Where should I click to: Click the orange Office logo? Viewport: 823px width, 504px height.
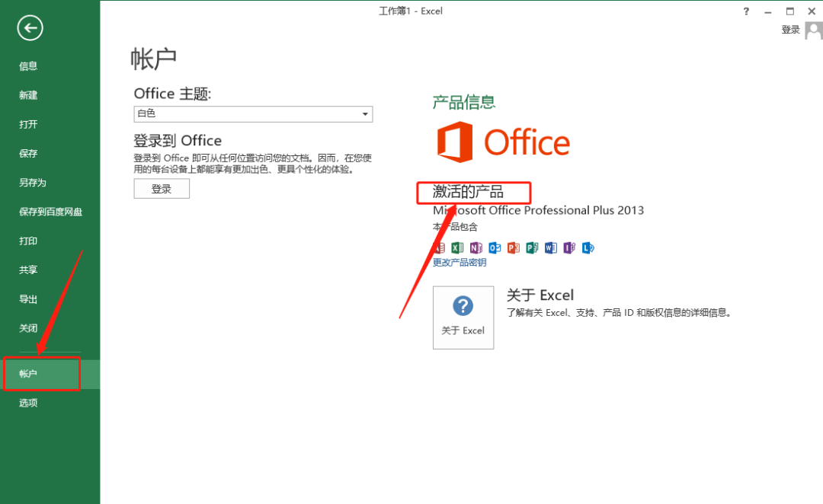[x=504, y=142]
